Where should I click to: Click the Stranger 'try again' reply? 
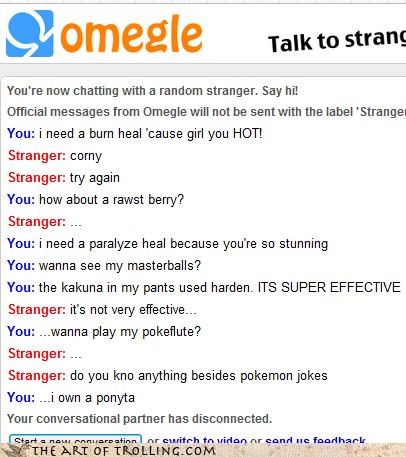point(64,178)
